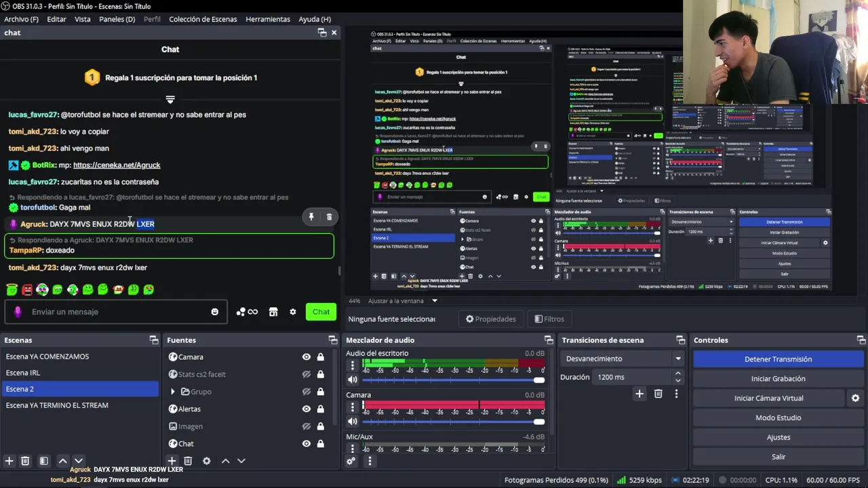The height and width of the screenshot is (488, 868).
Task: Open Desvanecimiento transition dropdown
Action: [x=622, y=359]
